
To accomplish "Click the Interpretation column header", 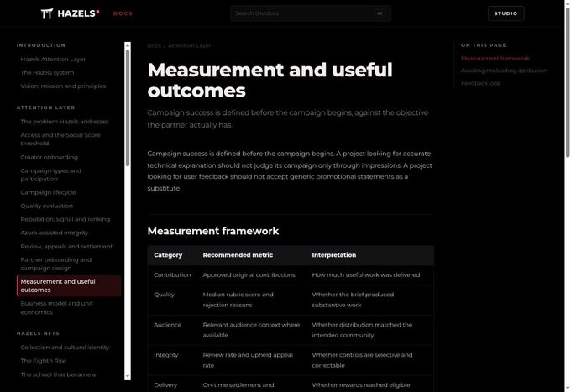I will [334, 255].
